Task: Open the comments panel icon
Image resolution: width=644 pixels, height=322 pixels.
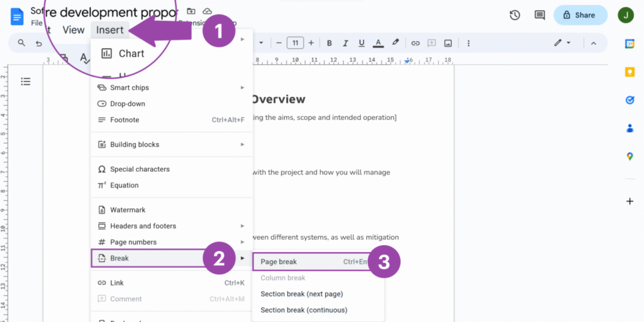Action: coord(539,15)
